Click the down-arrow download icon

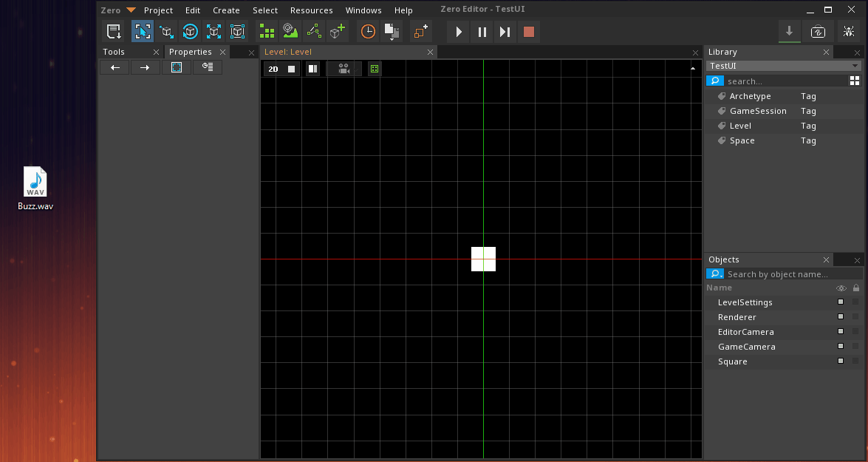point(789,32)
